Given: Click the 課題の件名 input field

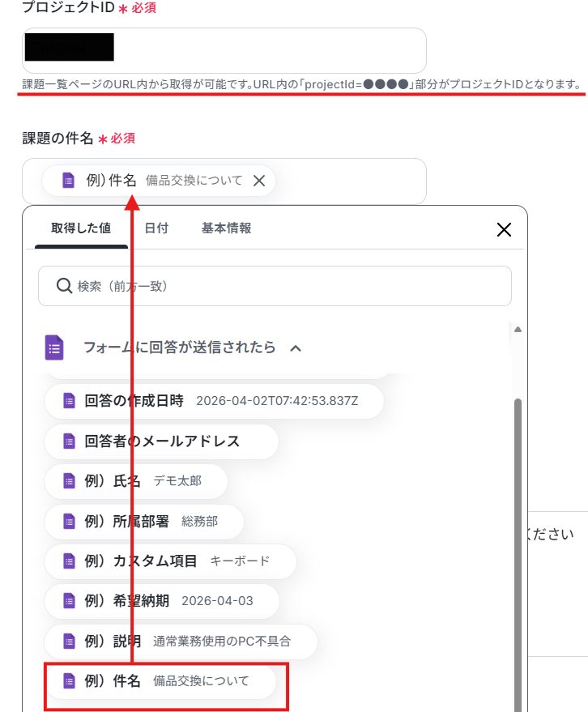Looking at the screenshot, I should tap(224, 181).
